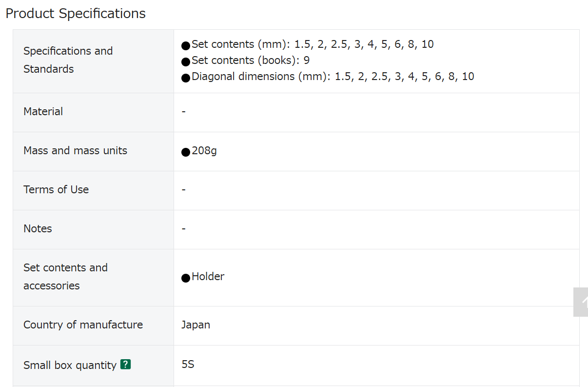Click the bullet before Set contents (mm)
Screen dimensions: 588x387
click(x=186, y=46)
